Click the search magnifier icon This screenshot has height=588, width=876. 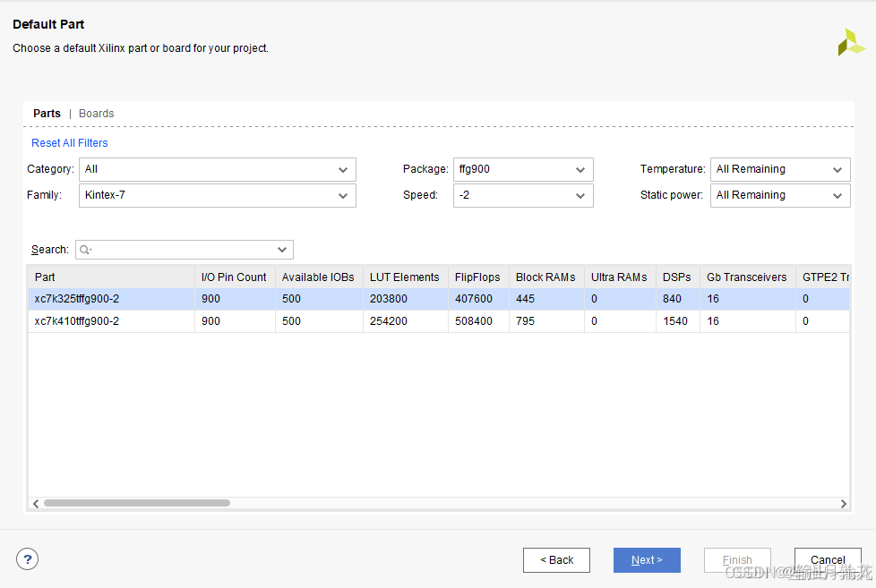pyautogui.click(x=85, y=250)
